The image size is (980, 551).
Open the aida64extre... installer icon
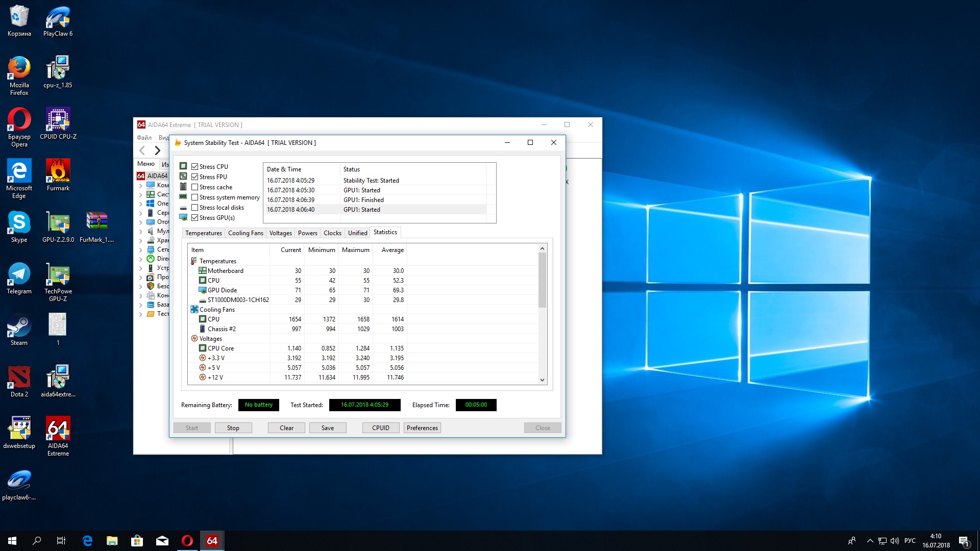[58, 381]
